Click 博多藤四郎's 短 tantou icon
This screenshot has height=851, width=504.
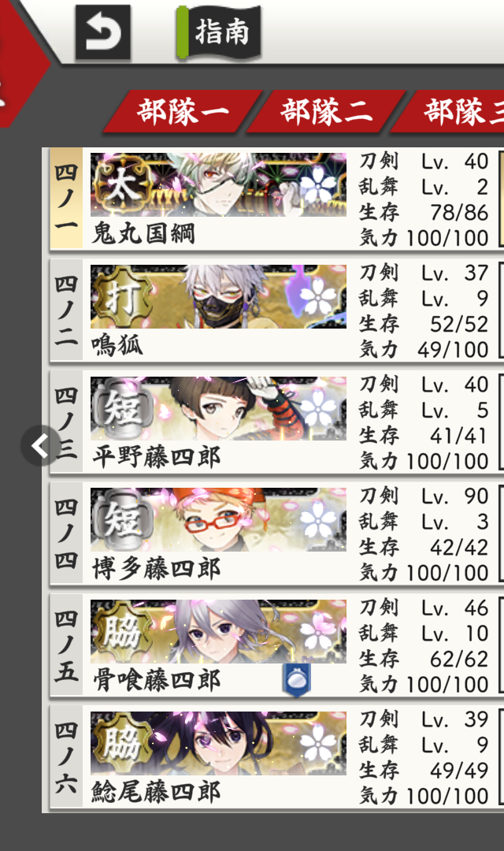pos(122,520)
